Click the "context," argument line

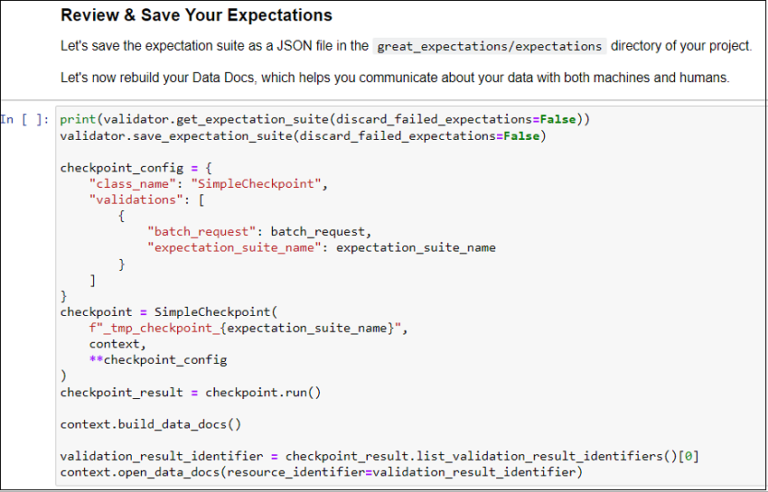116,344
